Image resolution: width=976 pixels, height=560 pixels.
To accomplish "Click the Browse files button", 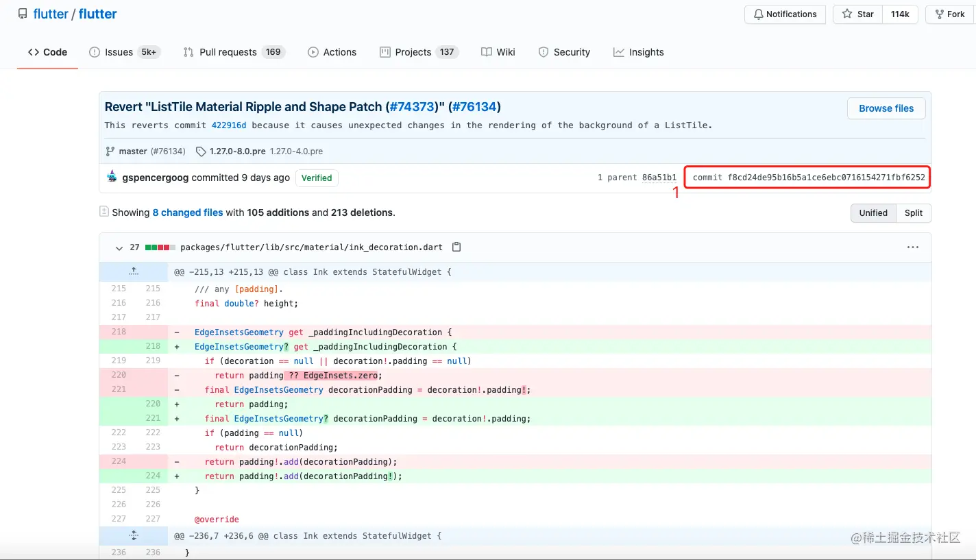I will tap(886, 108).
